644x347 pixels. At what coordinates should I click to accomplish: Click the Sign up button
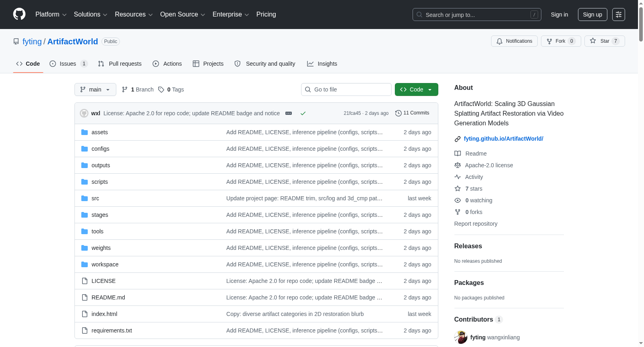pos(592,15)
